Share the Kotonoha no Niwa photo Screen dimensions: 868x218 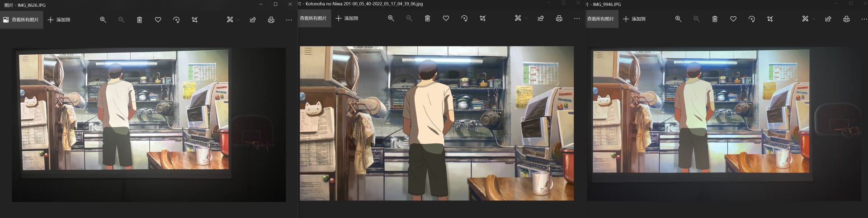541,19
